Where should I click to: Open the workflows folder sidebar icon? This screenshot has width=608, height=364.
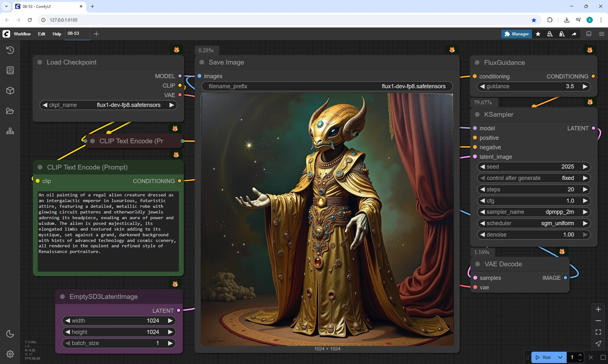pos(10,111)
